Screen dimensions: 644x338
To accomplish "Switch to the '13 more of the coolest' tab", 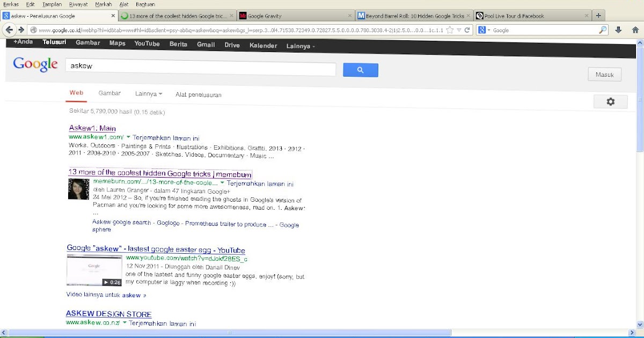I will (177, 16).
